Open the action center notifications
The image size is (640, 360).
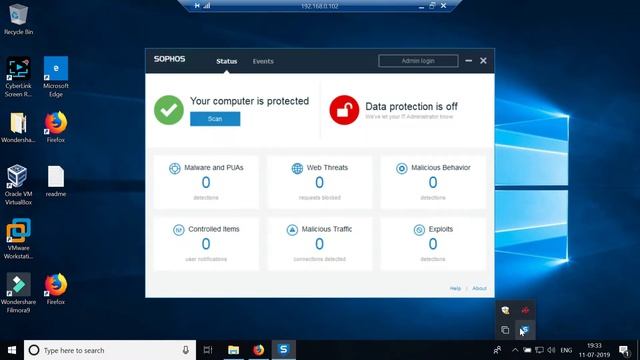point(624,350)
